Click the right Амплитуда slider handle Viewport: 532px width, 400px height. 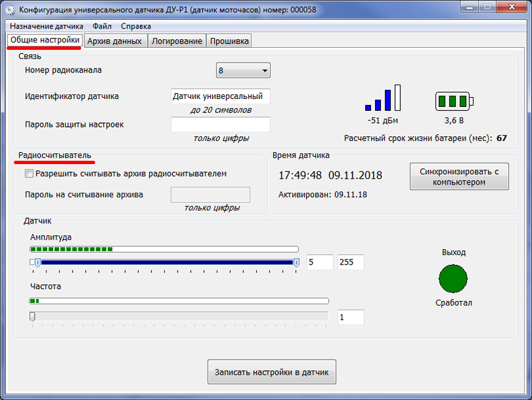[296, 262]
